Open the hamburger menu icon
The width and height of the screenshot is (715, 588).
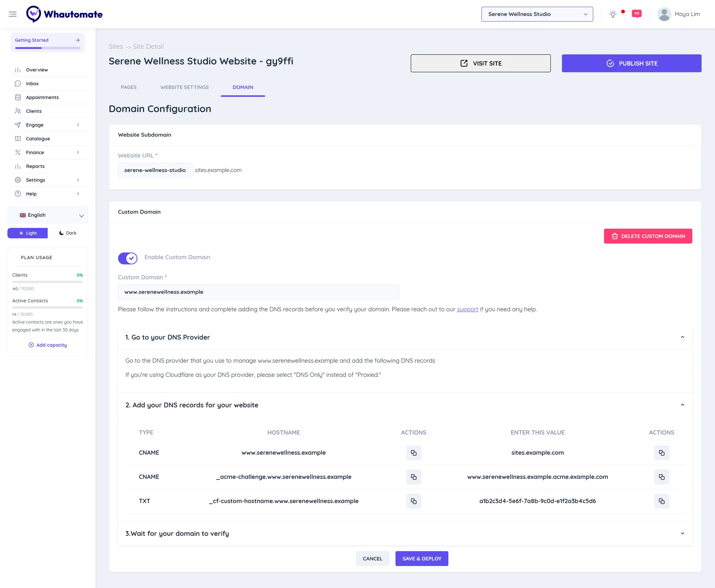point(13,14)
